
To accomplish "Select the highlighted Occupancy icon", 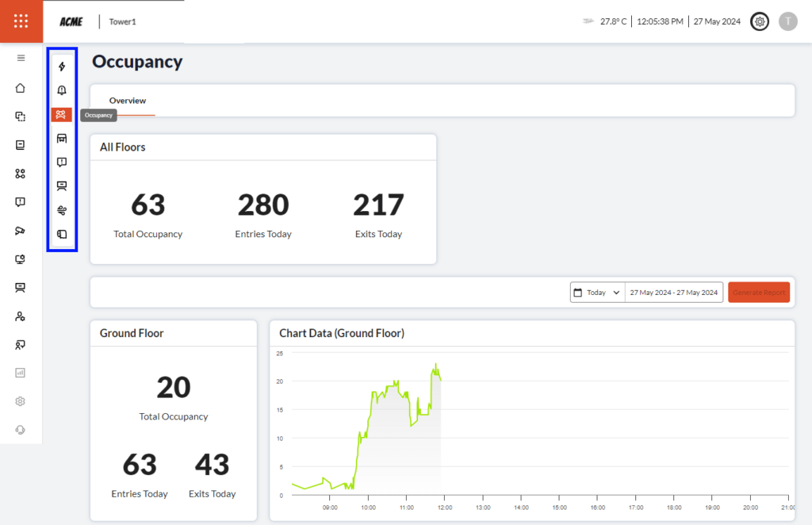I will click(62, 115).
